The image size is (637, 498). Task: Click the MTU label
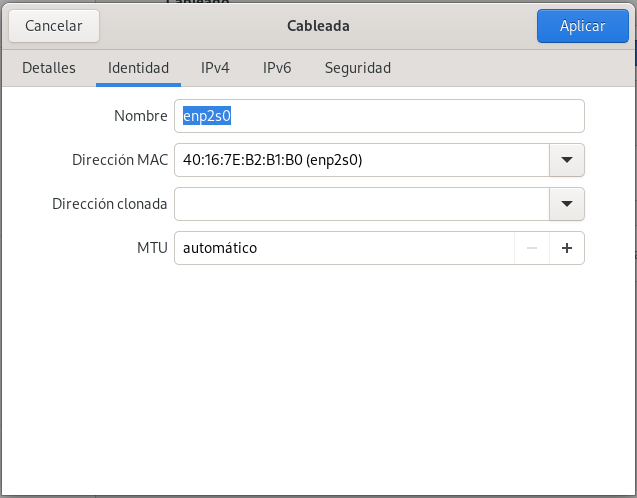click(x=151, y=248)
